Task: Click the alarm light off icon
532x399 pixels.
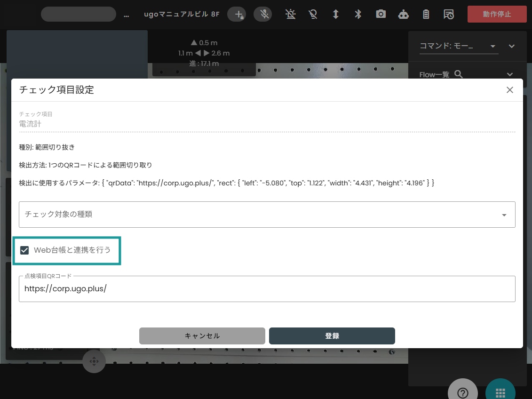Action: [290, 14]
